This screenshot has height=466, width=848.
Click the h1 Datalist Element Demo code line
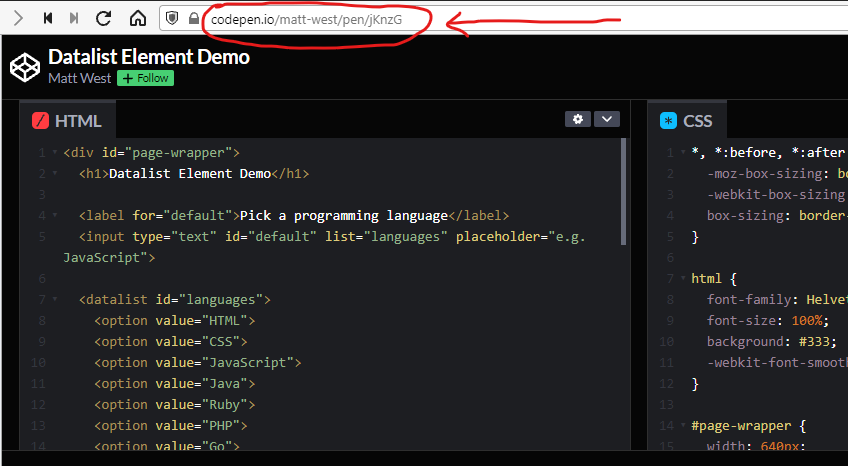194,174
